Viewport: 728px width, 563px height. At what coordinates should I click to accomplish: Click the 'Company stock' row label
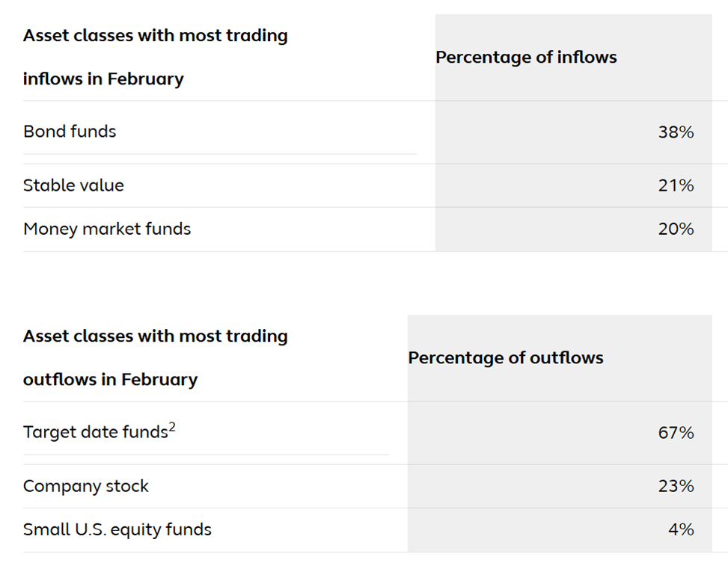(x=86, y=486)
